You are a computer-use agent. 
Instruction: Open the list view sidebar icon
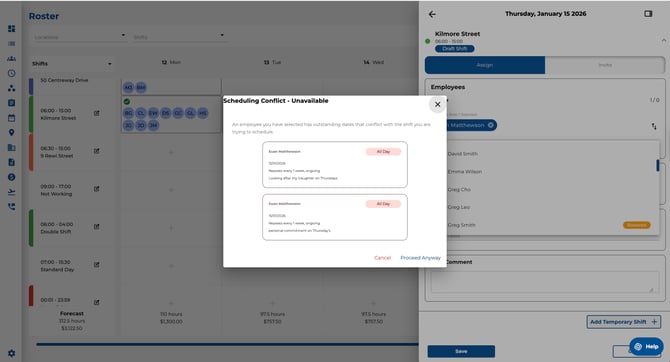tap(12, 44)
